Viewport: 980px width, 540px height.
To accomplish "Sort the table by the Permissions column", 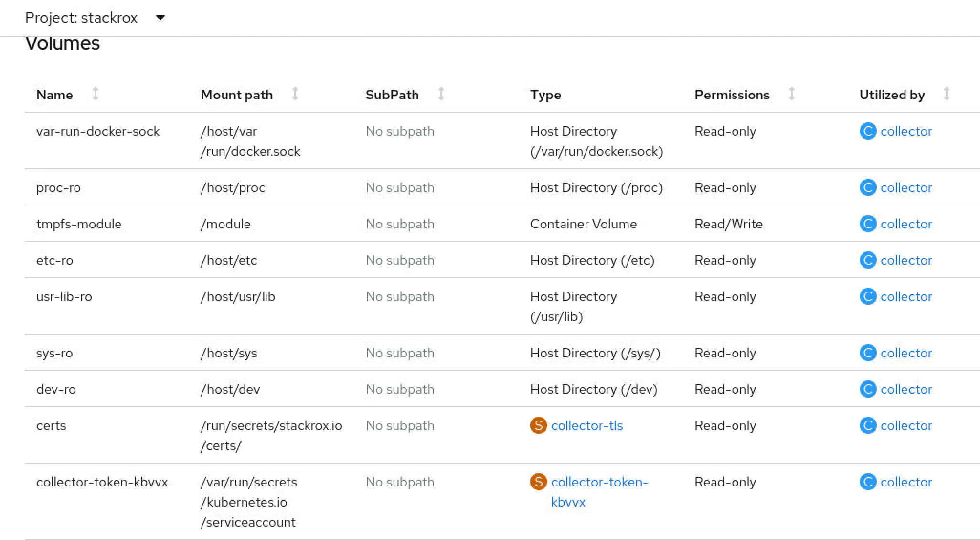I will (732, 95).
